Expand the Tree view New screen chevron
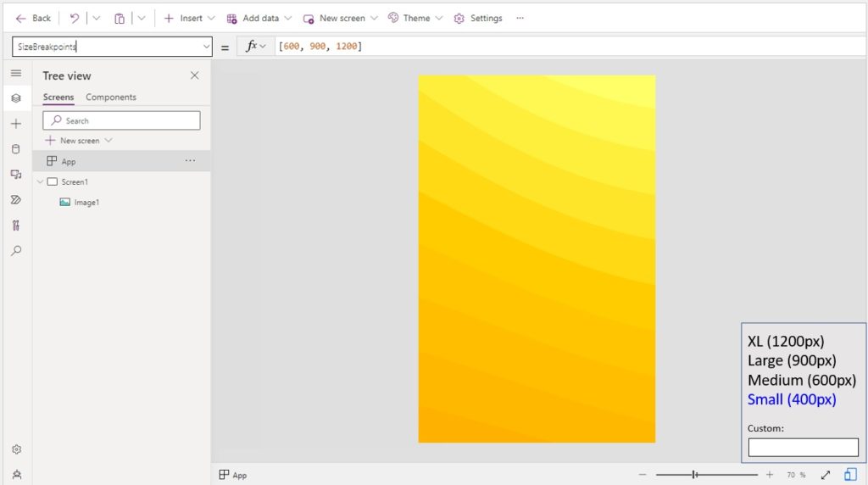This screenshot has width=868, height=485. [108, 141]
